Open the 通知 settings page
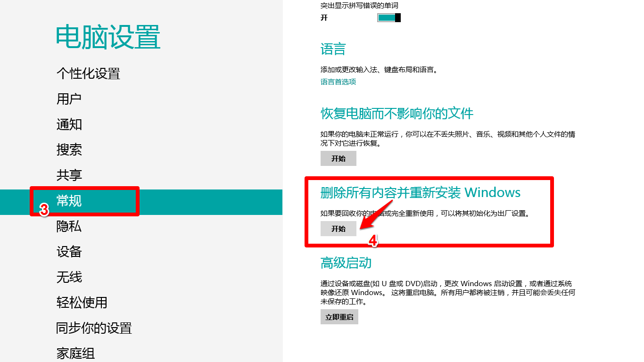644x362 pixels. pyautogui.click(x=69, y=124)
